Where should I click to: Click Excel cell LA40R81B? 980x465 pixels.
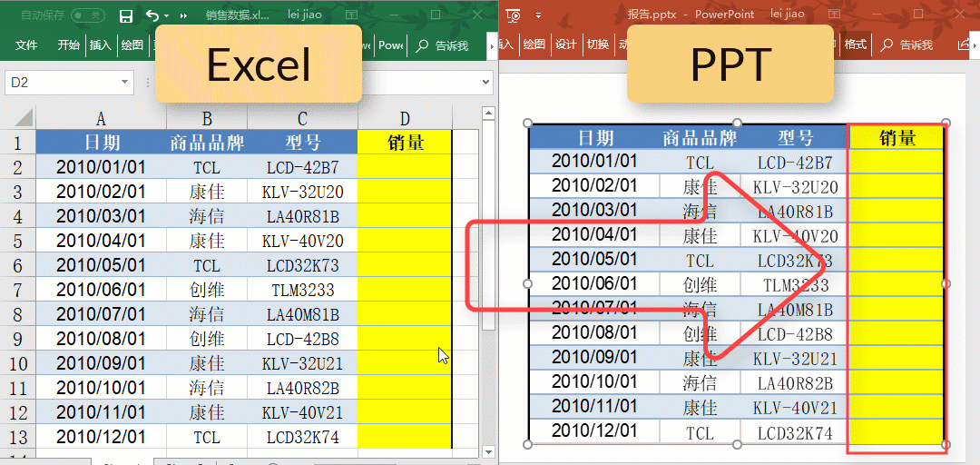[302, 216]
